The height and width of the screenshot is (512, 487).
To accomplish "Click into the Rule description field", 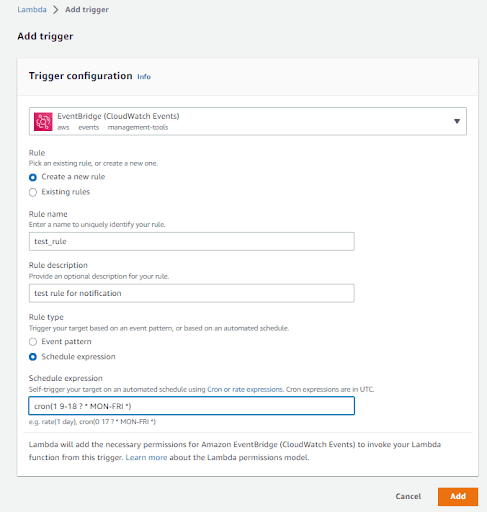I will click(192, 293).
